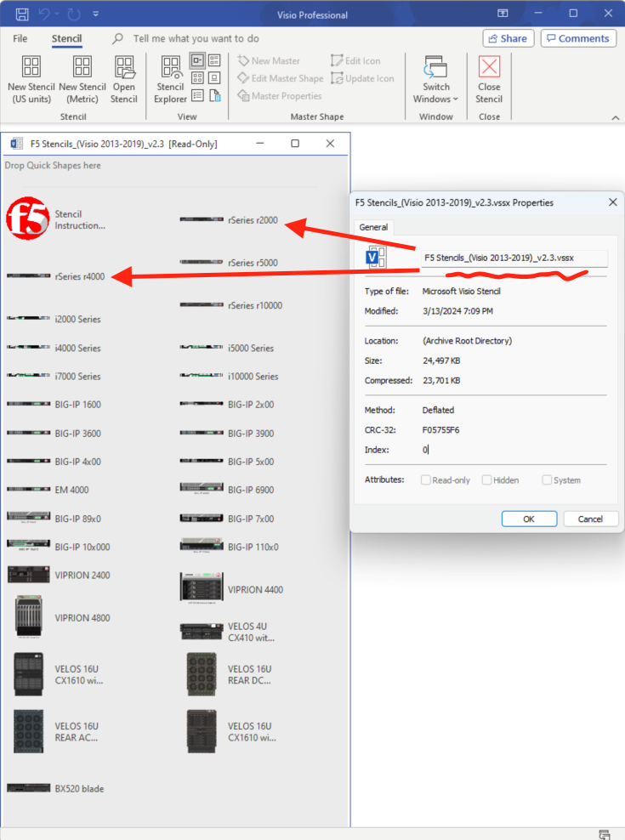625x840 pixels.
Task: Toggle the System attribute checkbox
Action: [547, 480]
